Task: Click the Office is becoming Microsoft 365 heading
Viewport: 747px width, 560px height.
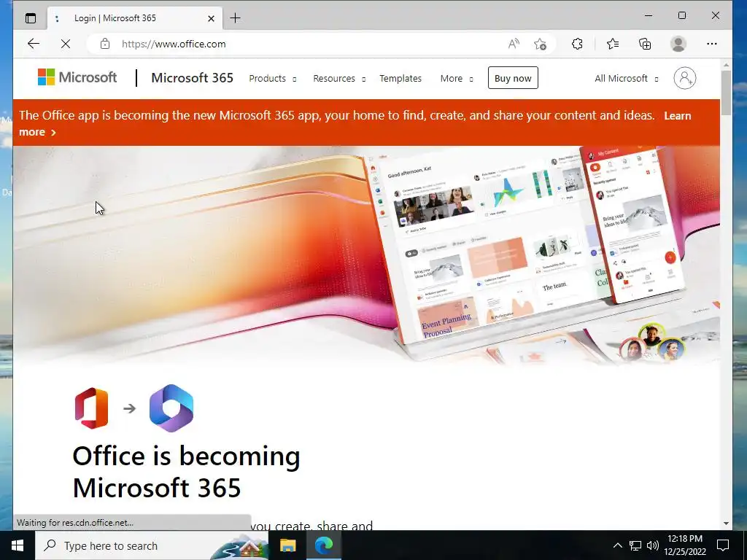Action: (x=186, y=472)
